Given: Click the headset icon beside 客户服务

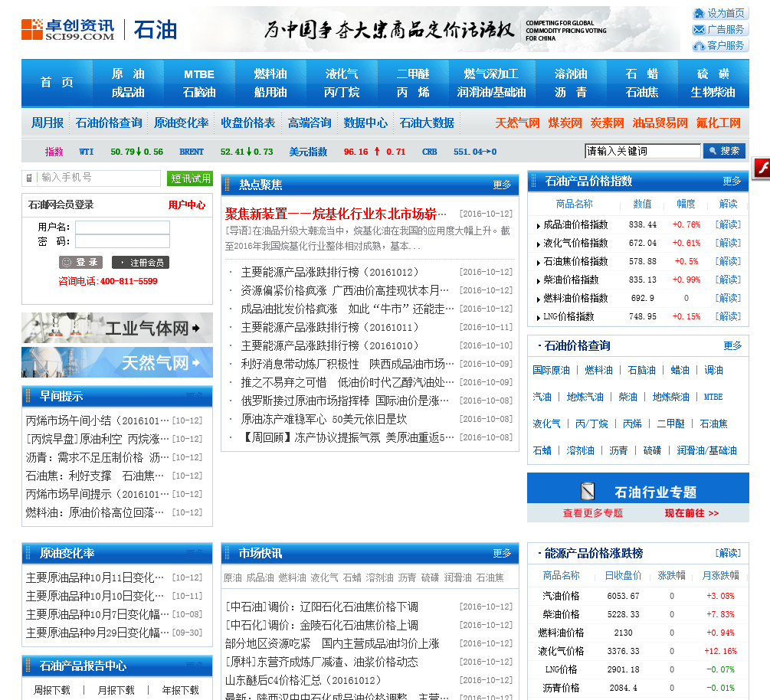Looking at the screenshot, I should click(698, 46).
